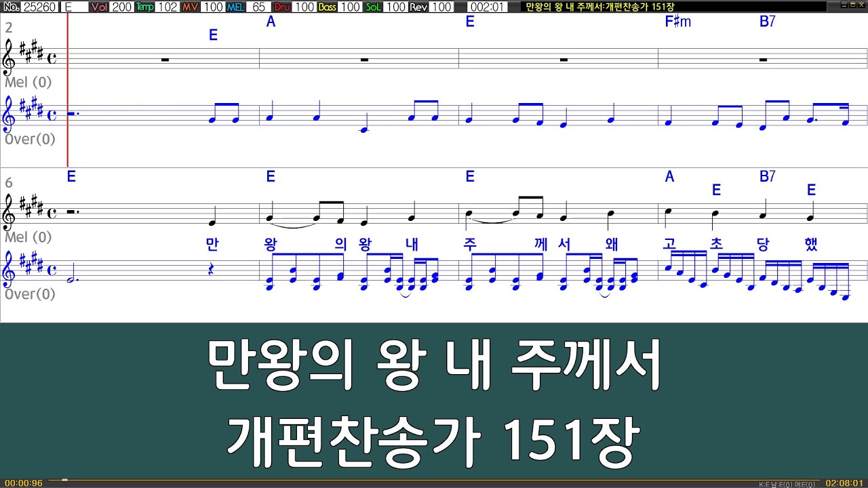Click the A chord in the second row
This screenshot has width=868, height=488.
pos(670,177)
